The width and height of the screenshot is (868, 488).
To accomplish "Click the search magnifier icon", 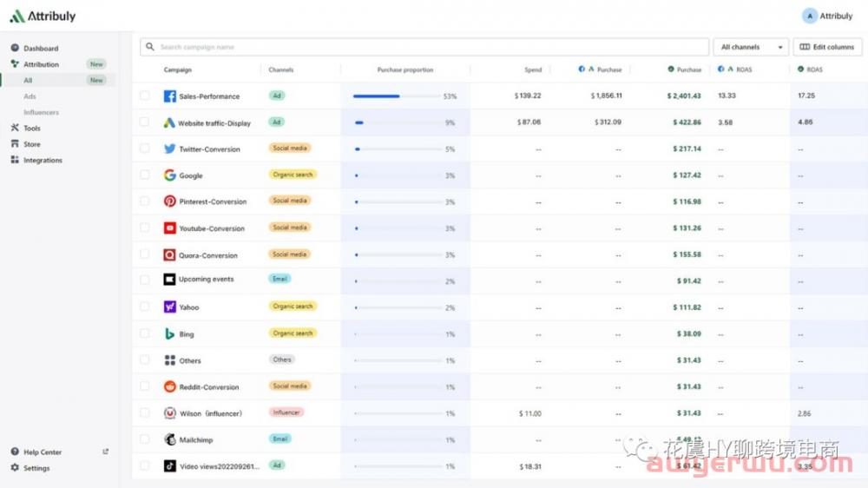I will click(x=150, y=47).
